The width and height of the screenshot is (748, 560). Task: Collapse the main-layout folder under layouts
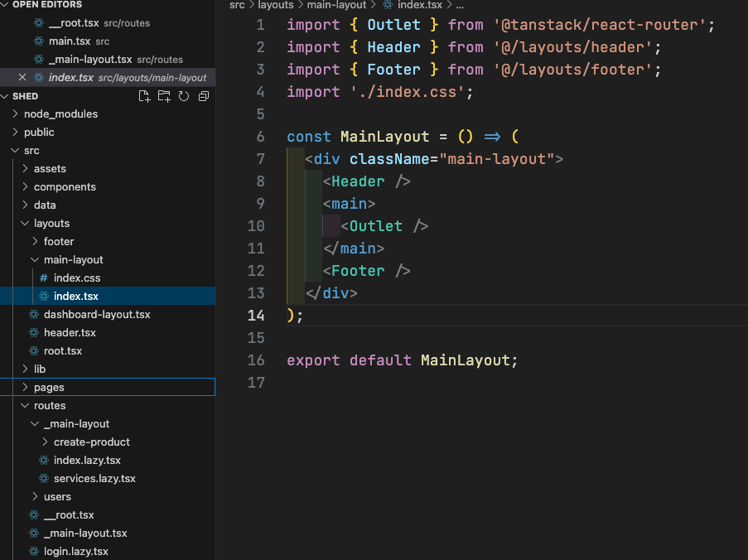pos(36,259)
